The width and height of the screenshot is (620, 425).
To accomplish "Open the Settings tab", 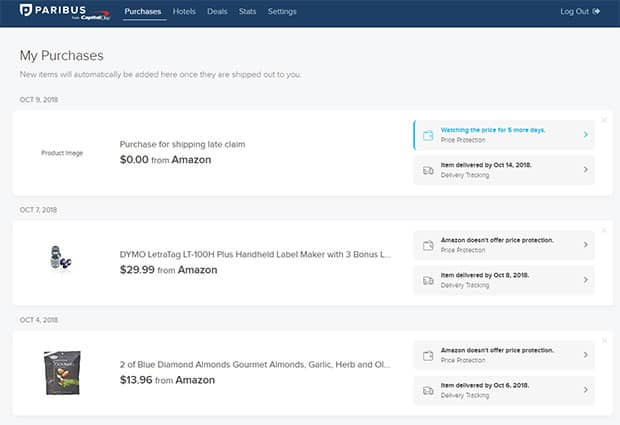I will point(282,11).
